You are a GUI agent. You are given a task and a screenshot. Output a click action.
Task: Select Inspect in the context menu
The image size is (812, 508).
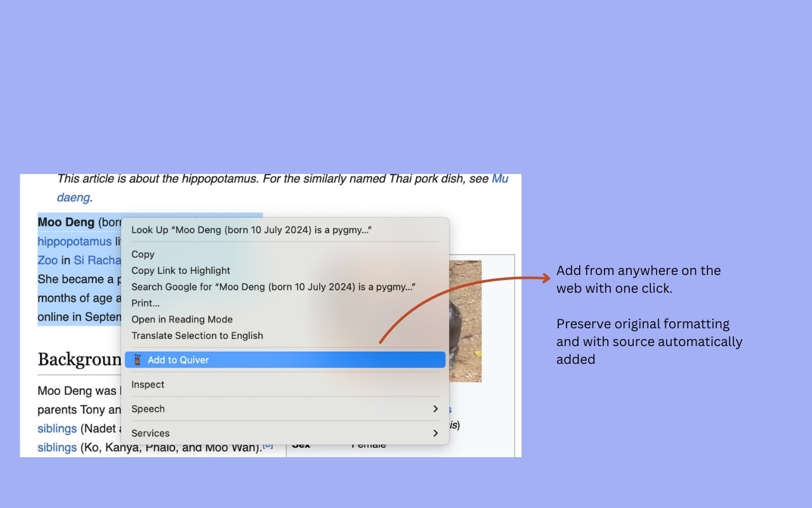coord(285,384)
